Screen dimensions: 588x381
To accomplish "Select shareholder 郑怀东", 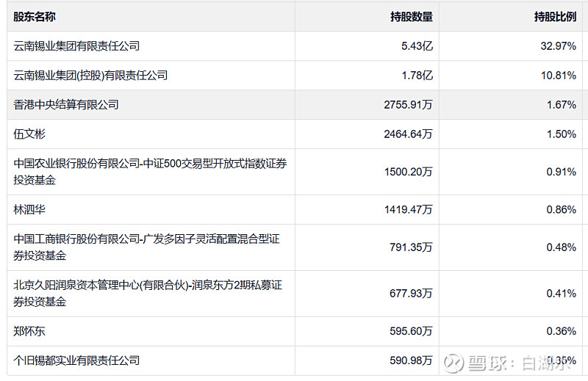I will click(x=29, y=331).
